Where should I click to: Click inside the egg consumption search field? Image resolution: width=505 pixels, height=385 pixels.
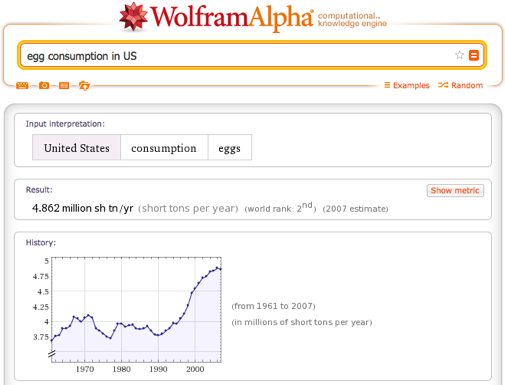[x=237, y=55]
